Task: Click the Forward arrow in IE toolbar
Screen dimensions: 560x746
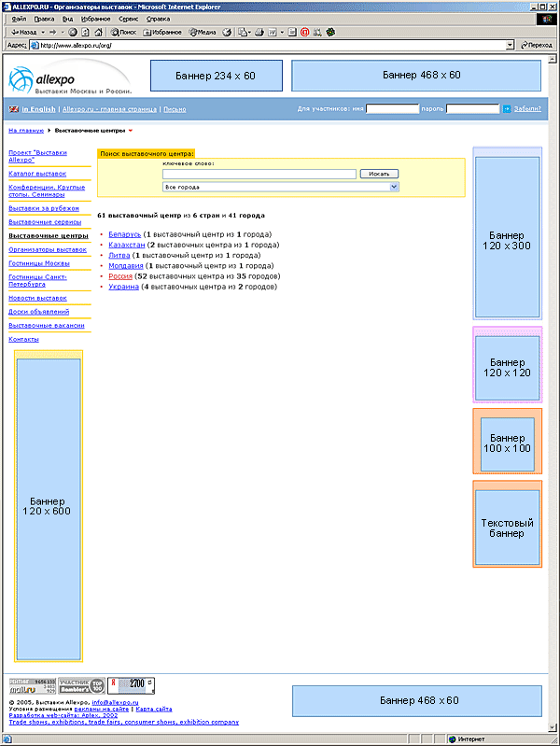Action: click(x=53, y=33)
